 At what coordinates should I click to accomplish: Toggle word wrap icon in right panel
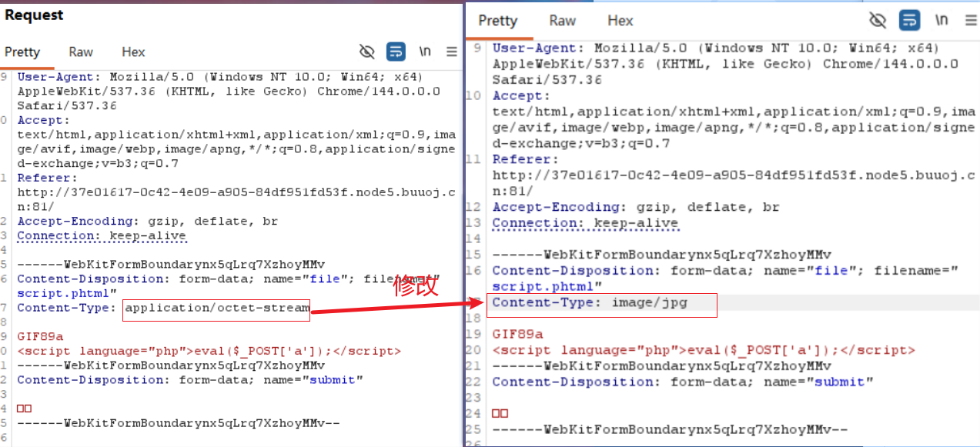click(x=910, y=20)
